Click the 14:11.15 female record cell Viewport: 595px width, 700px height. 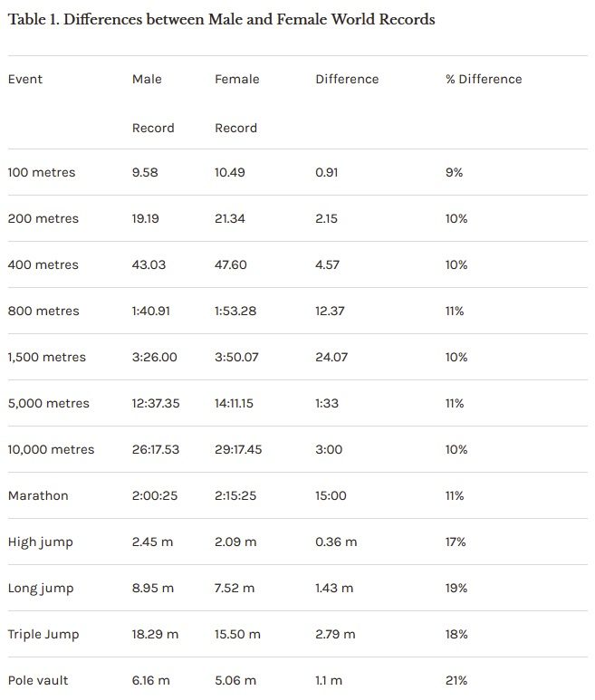coord(234,403)
